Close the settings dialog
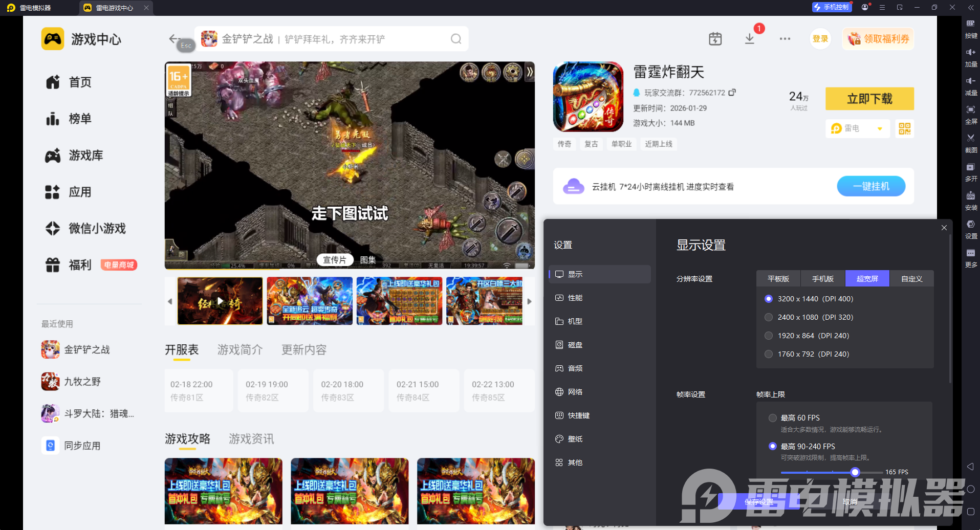Image resolution: width=980 pixels, height=530 pixels. 944,228
